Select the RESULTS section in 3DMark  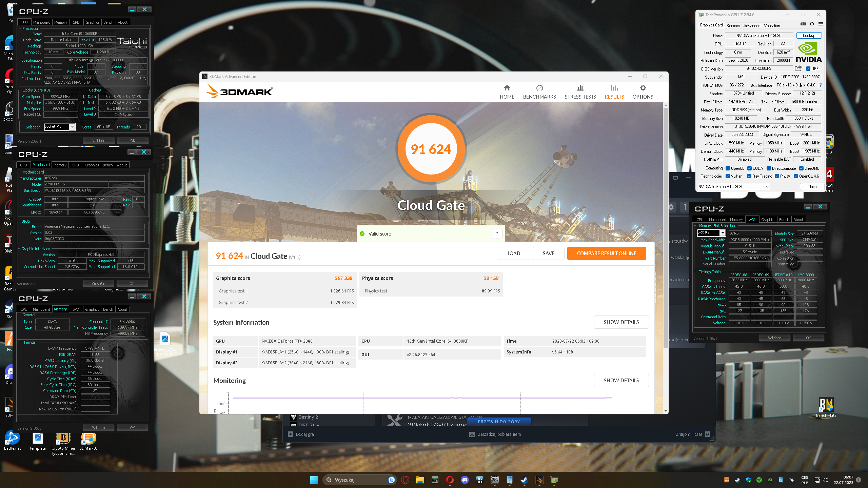pos(614,92)
